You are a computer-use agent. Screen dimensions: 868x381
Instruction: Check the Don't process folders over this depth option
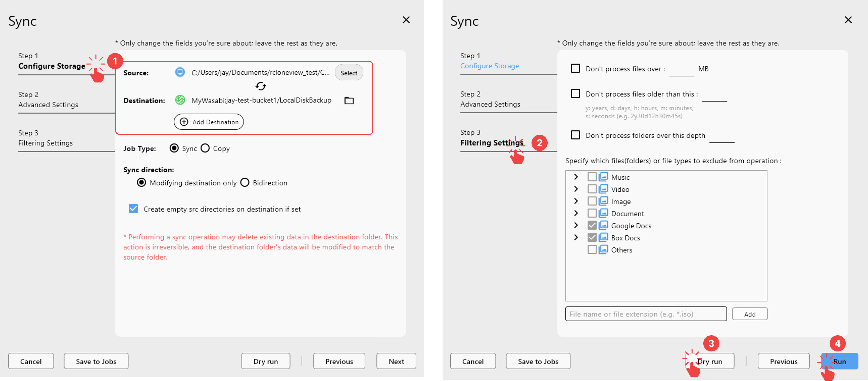pyautogui.click(x=575, y=135)
